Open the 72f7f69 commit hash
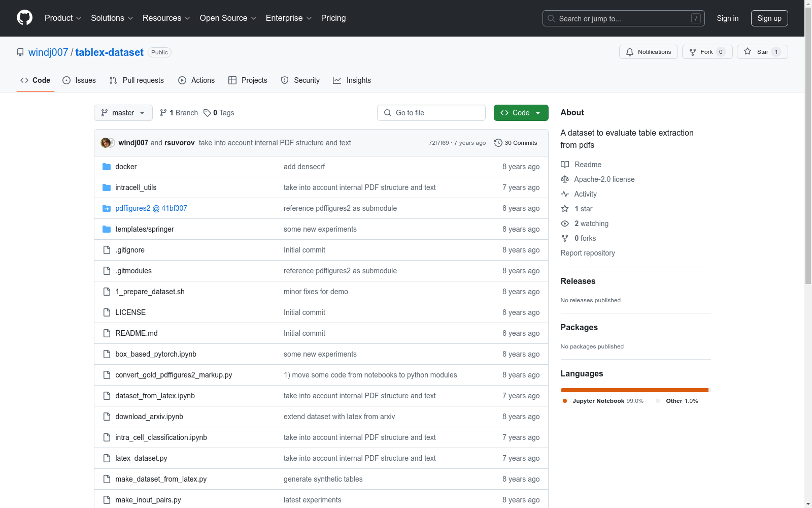812x508 pixels. pyautogui.click(x=439, y=143)
